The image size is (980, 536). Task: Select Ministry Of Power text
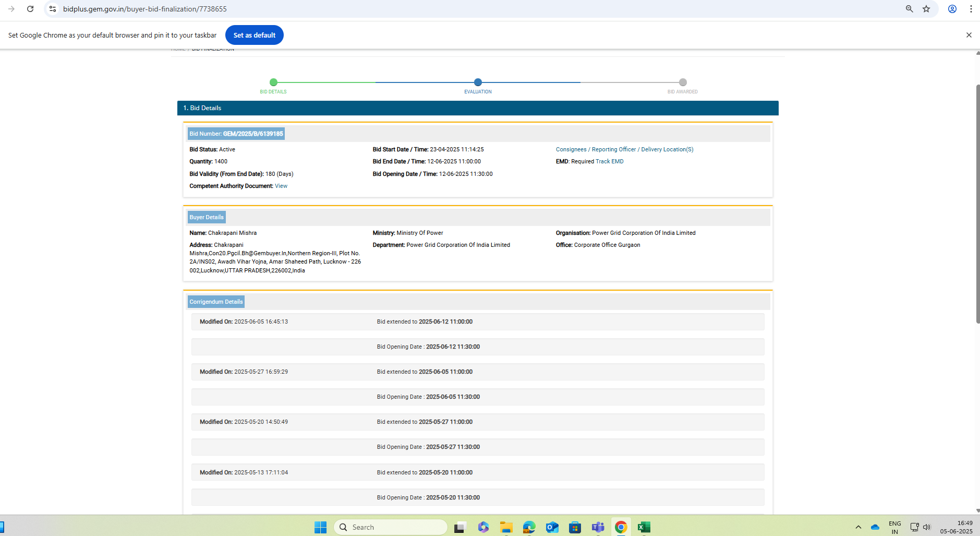point(420,233)
